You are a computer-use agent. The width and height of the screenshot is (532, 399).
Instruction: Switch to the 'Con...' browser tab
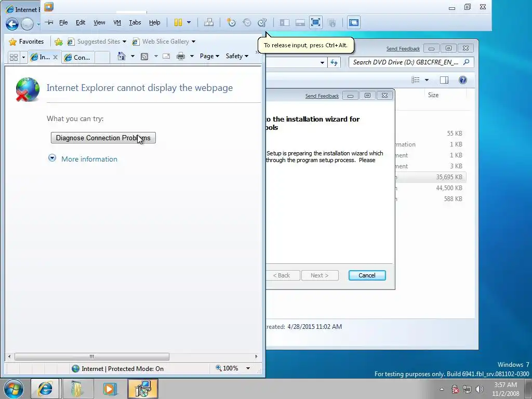(78, 57)
